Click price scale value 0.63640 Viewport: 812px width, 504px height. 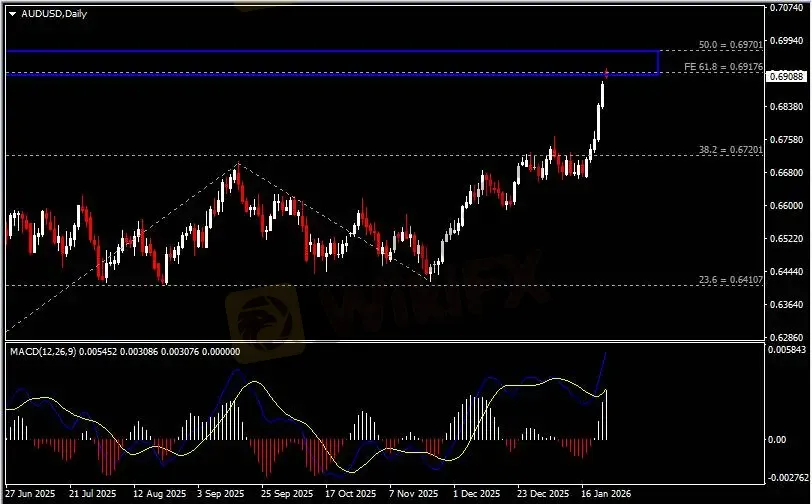tap(787, 305)
